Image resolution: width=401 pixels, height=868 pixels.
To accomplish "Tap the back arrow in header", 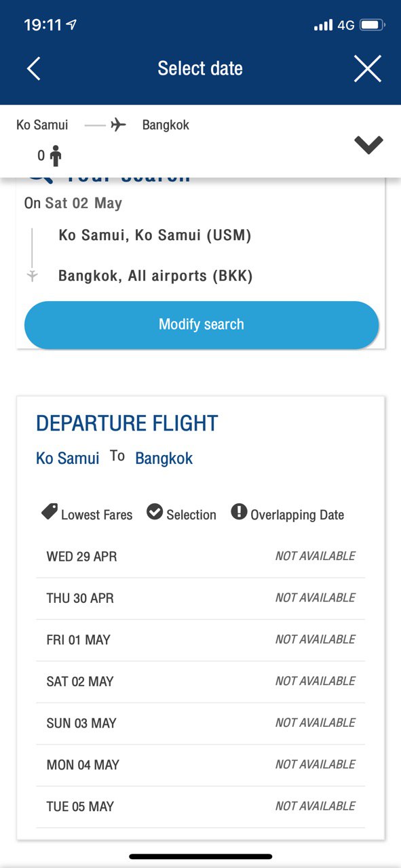I will point(33,68).
